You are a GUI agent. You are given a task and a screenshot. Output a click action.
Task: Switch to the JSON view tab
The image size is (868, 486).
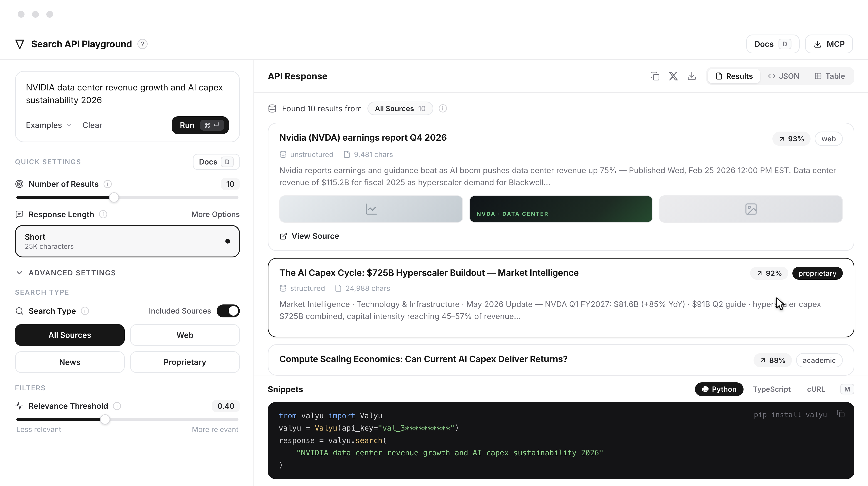click(x=784, y=76)
